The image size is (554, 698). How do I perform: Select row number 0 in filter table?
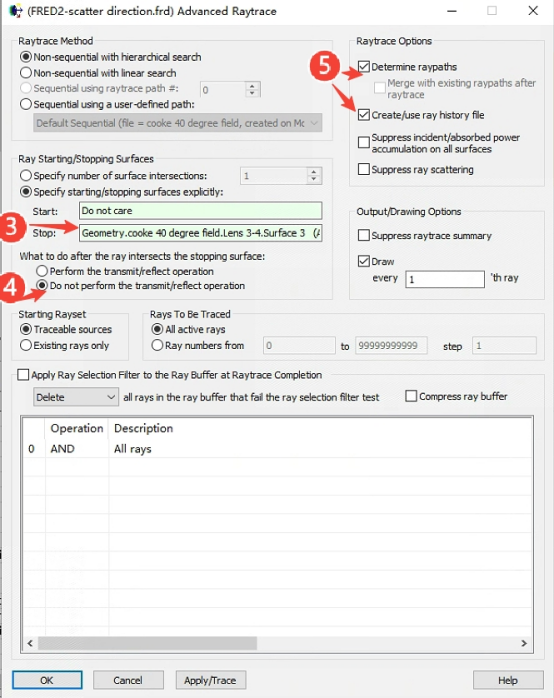pos(31,448)
